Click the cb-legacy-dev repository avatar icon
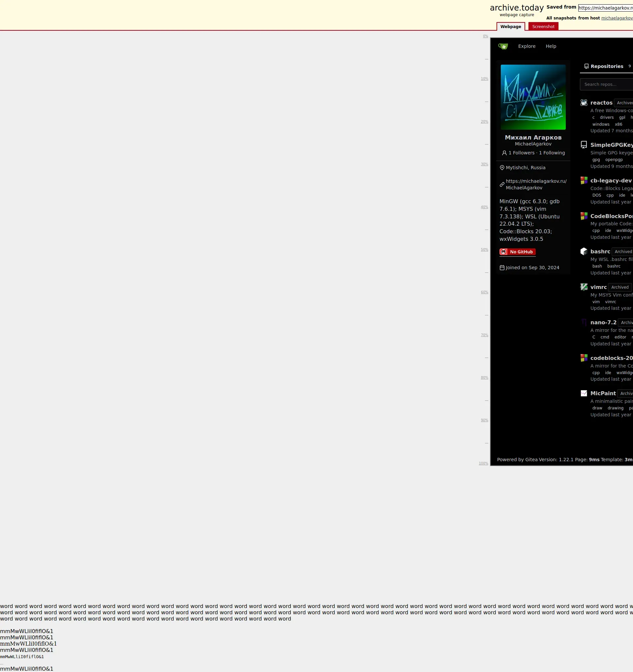The height and width of the screenshot is (672, 633). pyautogui.click(x=584, y=180)
